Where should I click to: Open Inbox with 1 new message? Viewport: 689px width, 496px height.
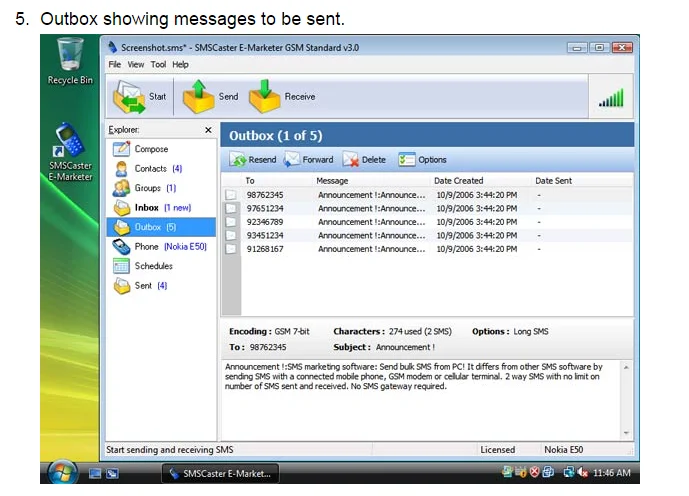[x=147, y=208]
